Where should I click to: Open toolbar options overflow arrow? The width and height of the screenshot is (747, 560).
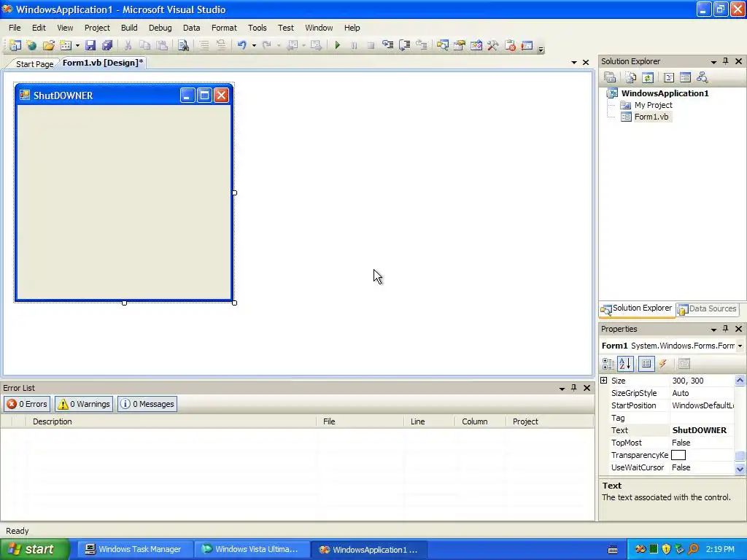(541, 49)
